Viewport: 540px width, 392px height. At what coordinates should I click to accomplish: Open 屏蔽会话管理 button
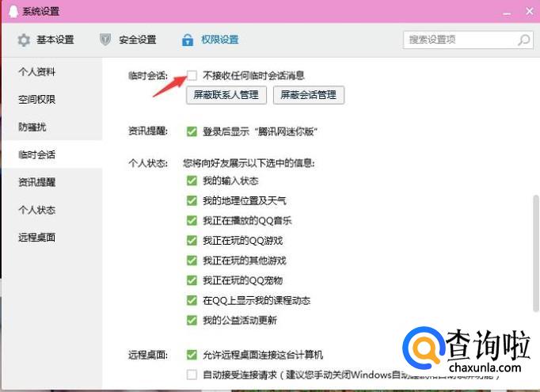309,95
